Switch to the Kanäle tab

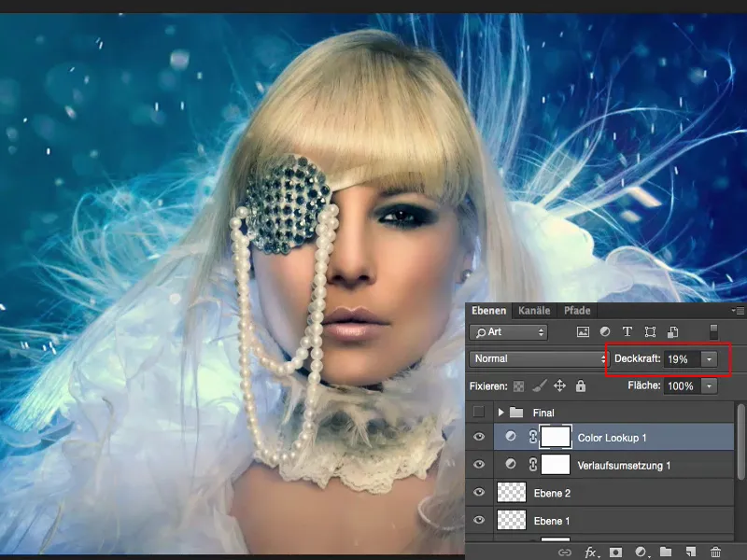(534, 311)
